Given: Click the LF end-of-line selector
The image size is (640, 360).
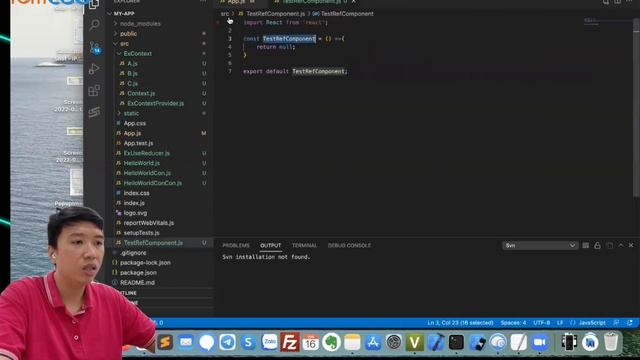Looking at the screenshot, I should pos(560,323).
